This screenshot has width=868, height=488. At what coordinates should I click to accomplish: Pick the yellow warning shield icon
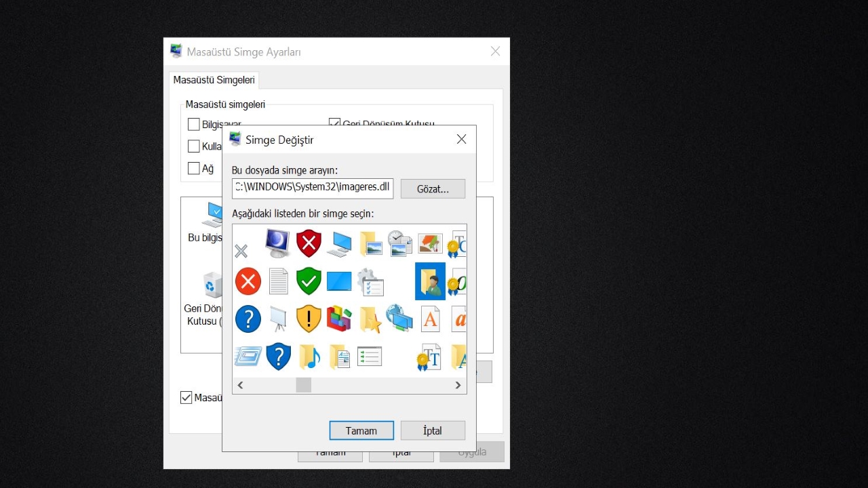click(309, 319)
